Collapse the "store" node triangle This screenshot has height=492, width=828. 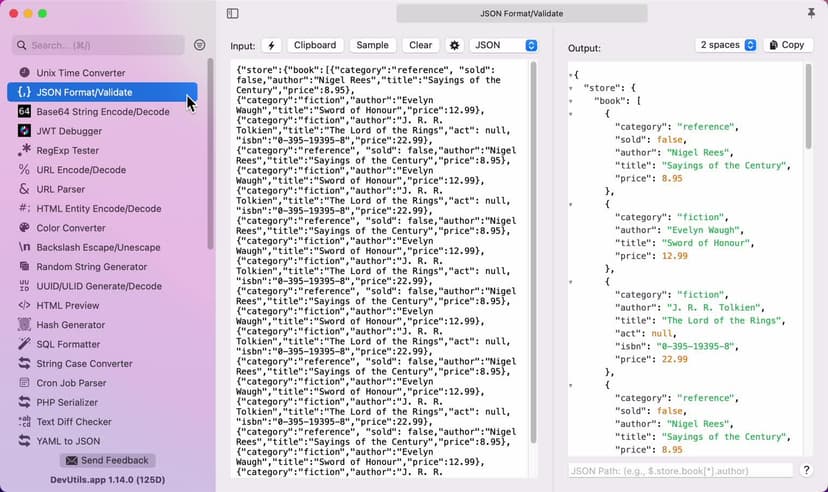coord(571,88)
